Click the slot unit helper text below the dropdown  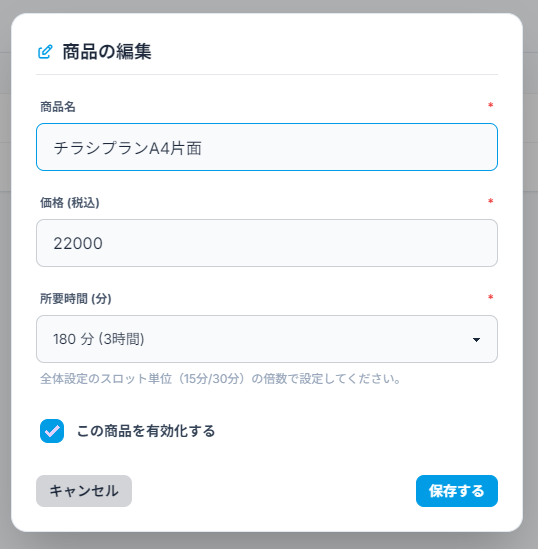(221, 379)
